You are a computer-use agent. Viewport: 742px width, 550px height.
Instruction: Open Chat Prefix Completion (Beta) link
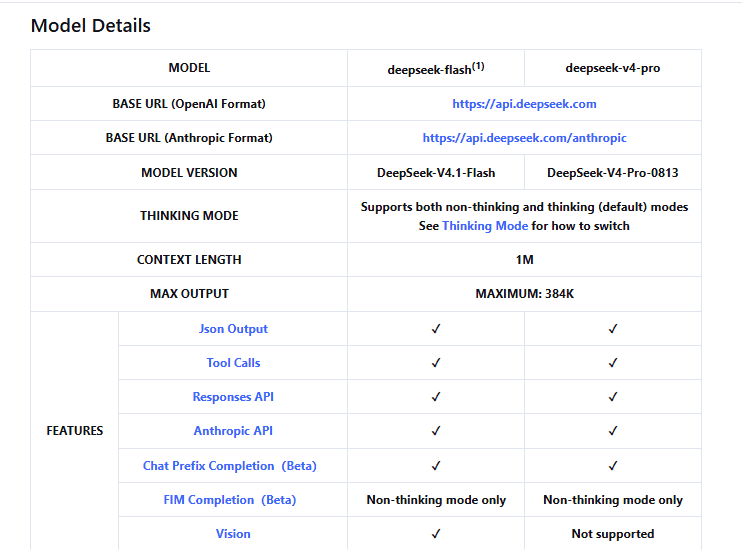(x=230, y=466)
